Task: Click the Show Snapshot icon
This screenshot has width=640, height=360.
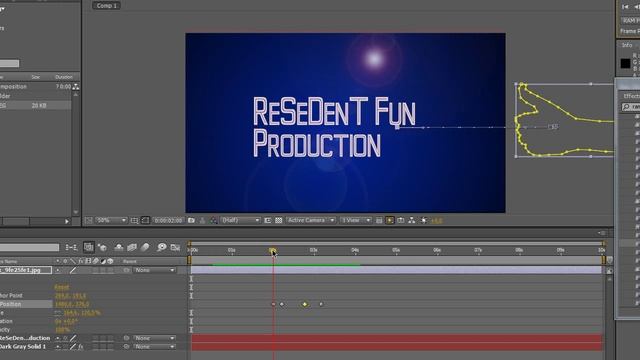Action: 202,220
